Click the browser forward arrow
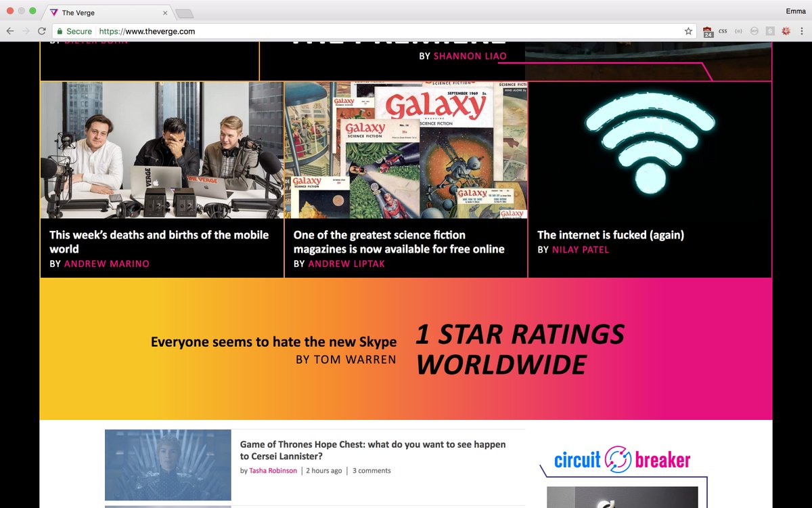This screenshot has width=812, height=508. 26,31
